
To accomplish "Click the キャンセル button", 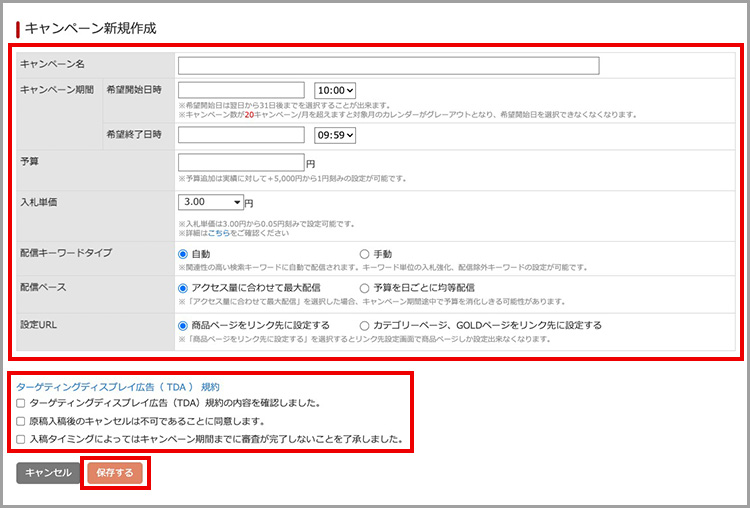I will tap(47, 473).
